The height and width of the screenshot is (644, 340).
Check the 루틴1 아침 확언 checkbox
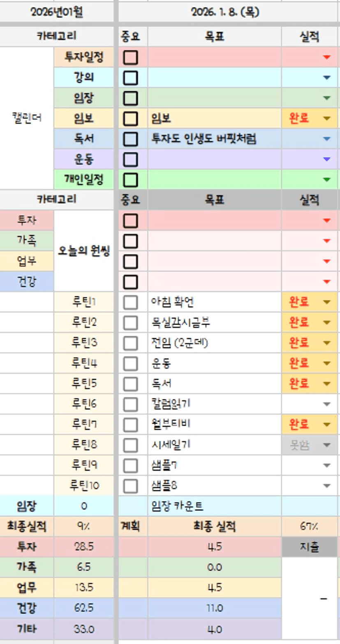point(130,302)
